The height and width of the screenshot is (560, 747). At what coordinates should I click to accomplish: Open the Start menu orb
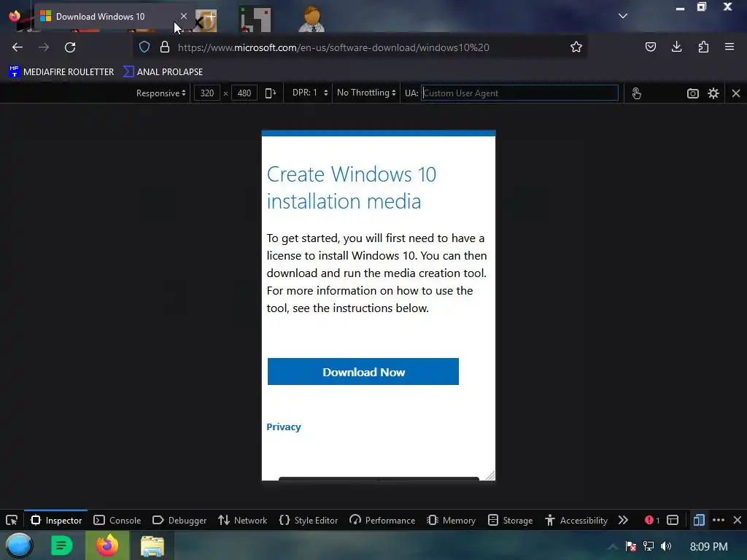19,545
